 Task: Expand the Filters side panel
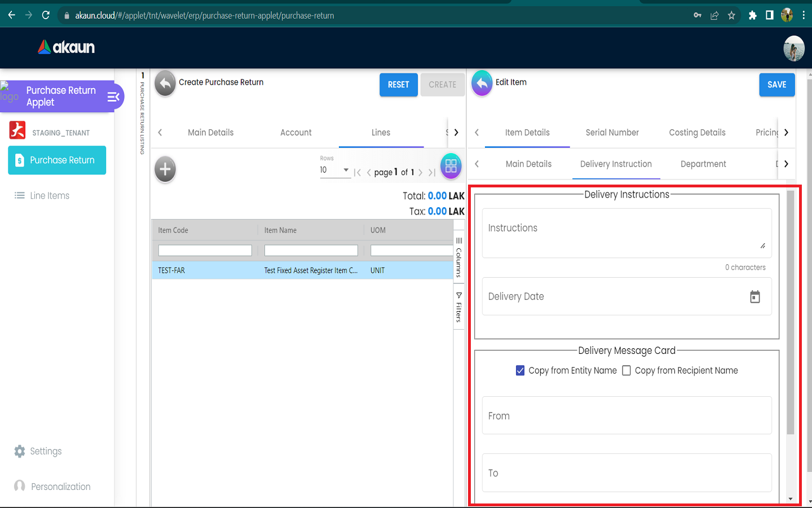[x=459, y=308]
